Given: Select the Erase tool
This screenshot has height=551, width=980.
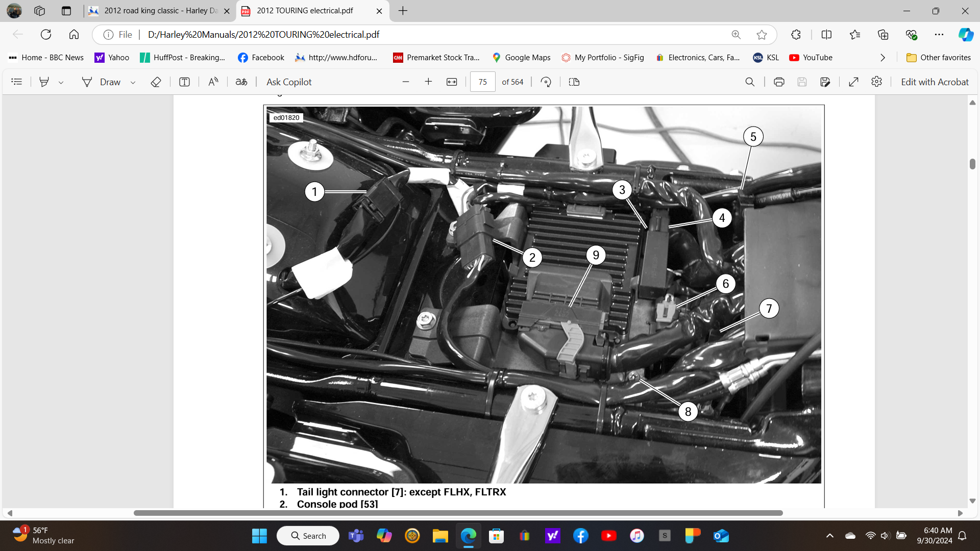Looking at the screenshot, I should tap(156, 82).
